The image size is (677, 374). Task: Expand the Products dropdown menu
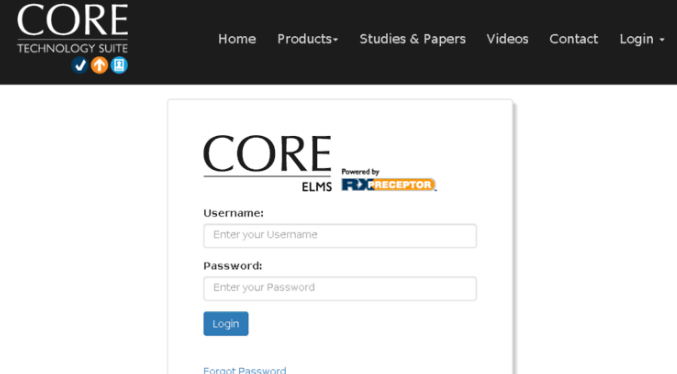[x=307, y=39]
